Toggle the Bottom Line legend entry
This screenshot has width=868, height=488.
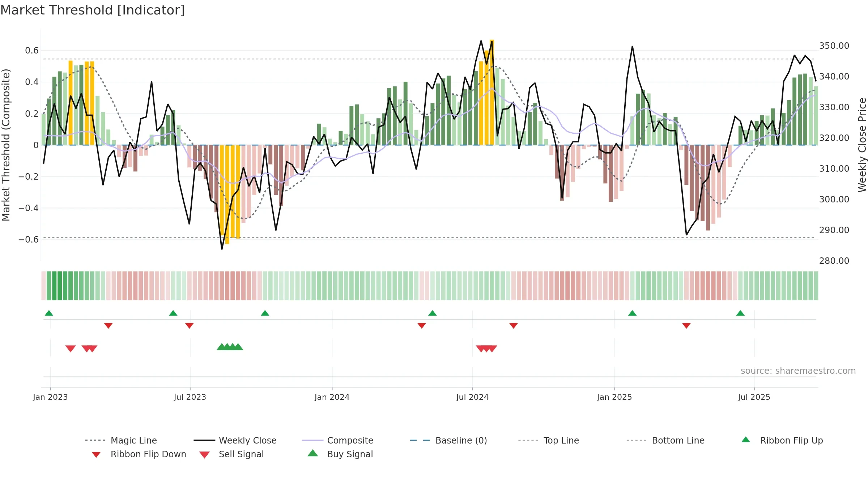665,440
